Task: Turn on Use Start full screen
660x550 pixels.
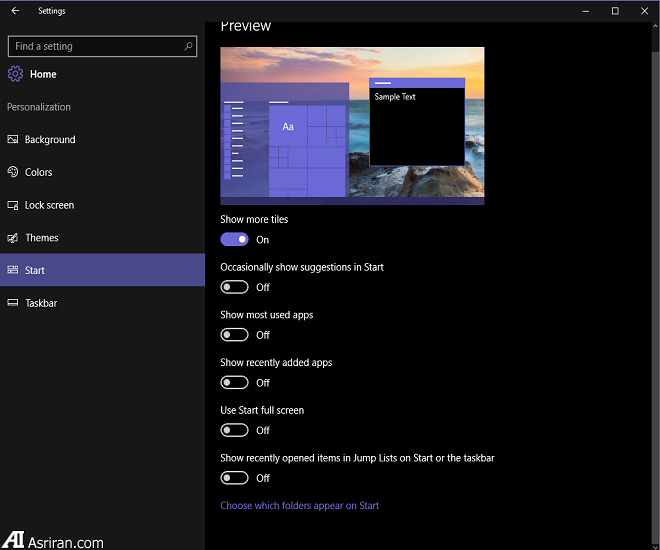Action: pyautogui.click(x=234, y=430)
